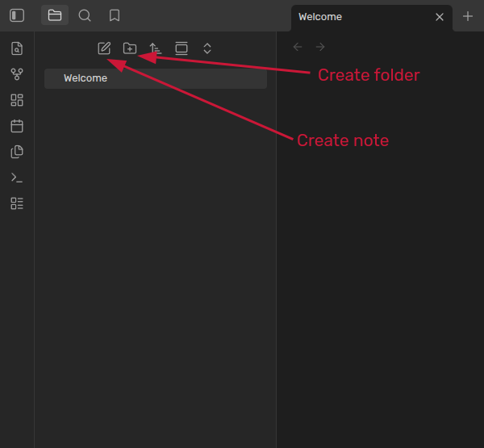Image resolution: width=484 pixels, height=448 pixels.
Task: Click the Insert template ribbon icon
Action: (17, 152)
